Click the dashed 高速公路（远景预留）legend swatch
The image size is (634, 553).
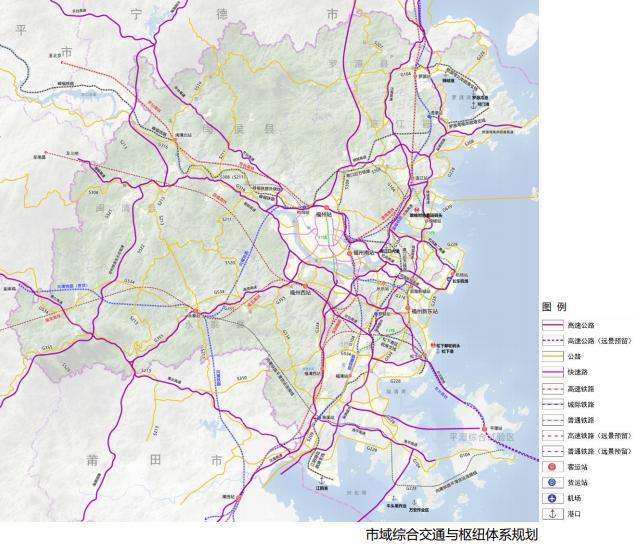pyautogui.click(x=552, y=341)
